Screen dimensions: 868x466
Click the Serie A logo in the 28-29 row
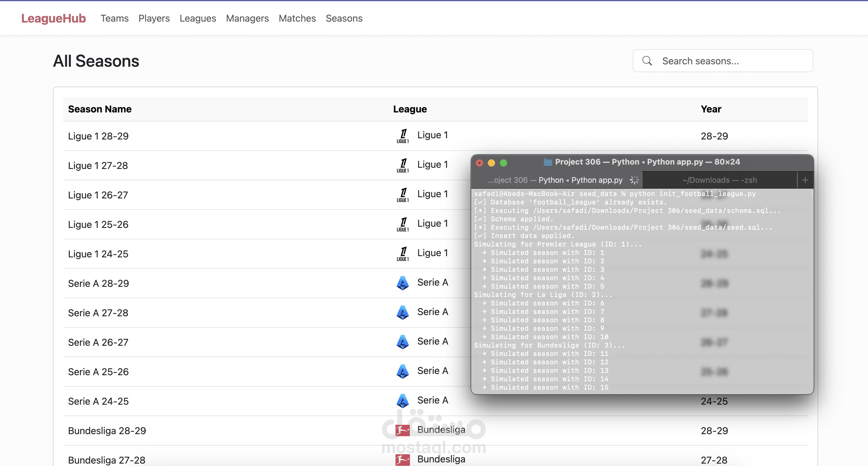pos(403,283)
